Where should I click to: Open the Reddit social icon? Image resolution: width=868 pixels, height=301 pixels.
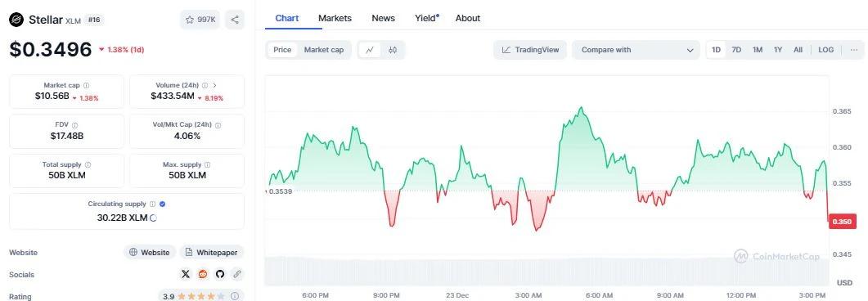(x=203, y=274)
